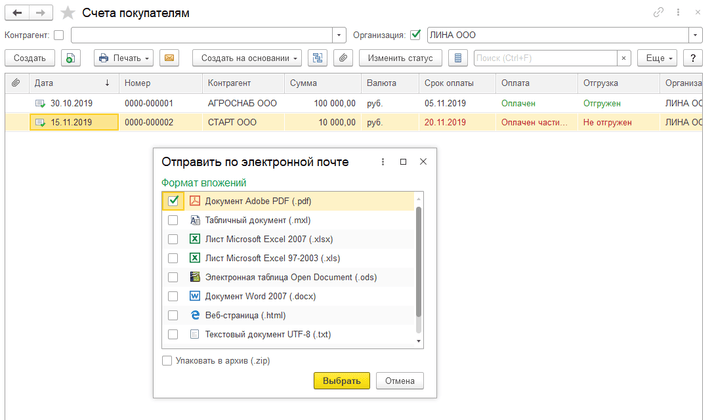Screen dimensions: 714x420
Task: Open the Еще menu
Action: click(658, 58)
